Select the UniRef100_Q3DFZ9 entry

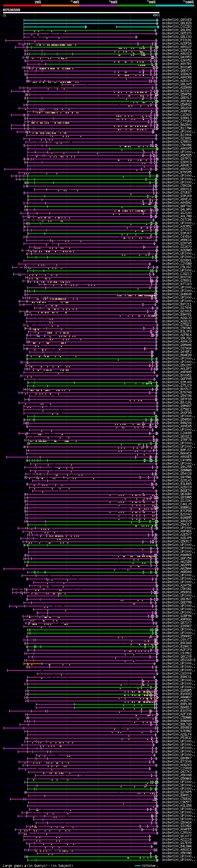177,50
